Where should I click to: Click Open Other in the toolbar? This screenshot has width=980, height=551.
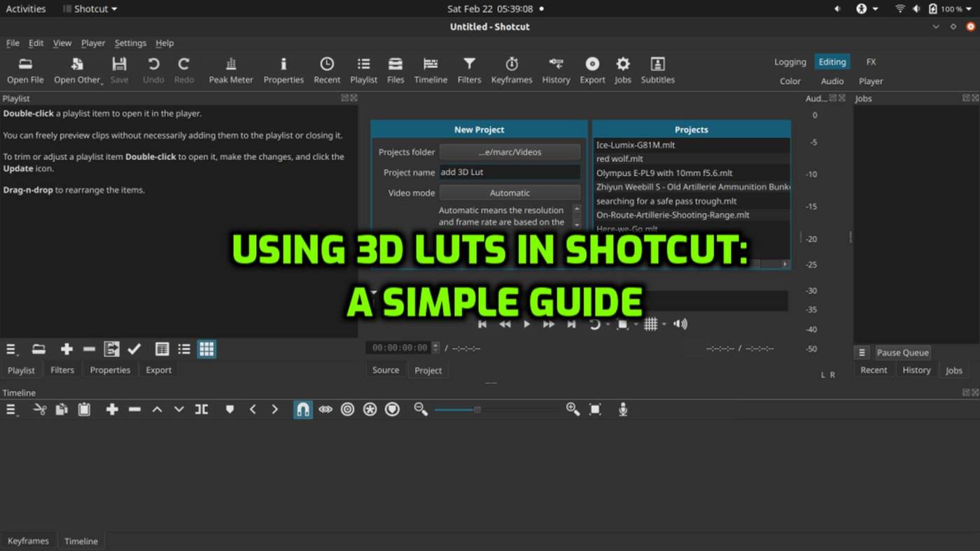(78, 71)
